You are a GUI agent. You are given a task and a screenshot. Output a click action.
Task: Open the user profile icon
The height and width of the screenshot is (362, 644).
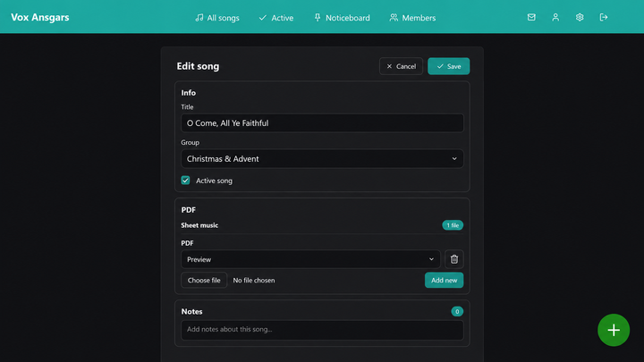(x=555, y=17)
